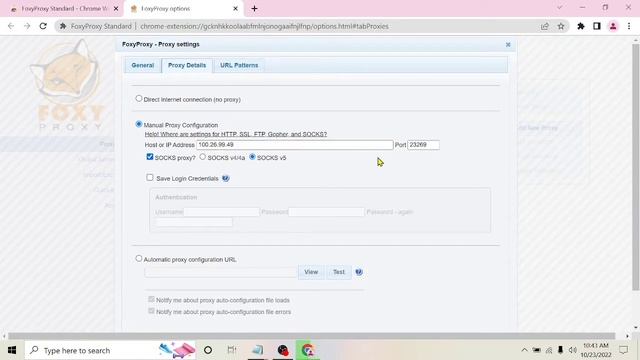This screenshot has width=640, height=360.
Task: Toggle the Chrome side panel
Action: tap(597, 26)
